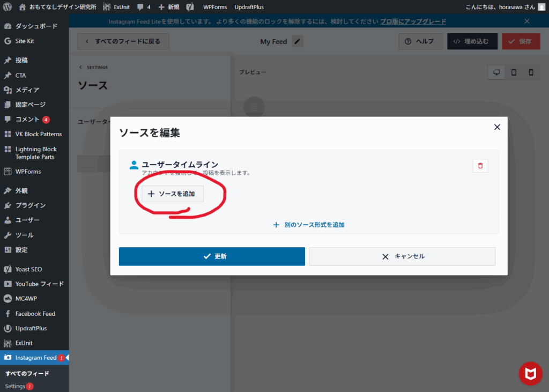Screen dimensions: 549x392
Task: Click the 埋め込む embed button
Action: (x=472, y=41)
